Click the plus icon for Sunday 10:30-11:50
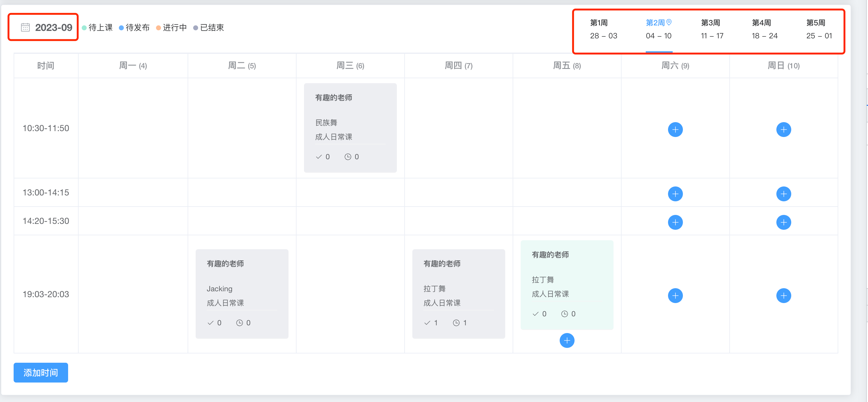 pyautogui.click(x=783, y=130)
